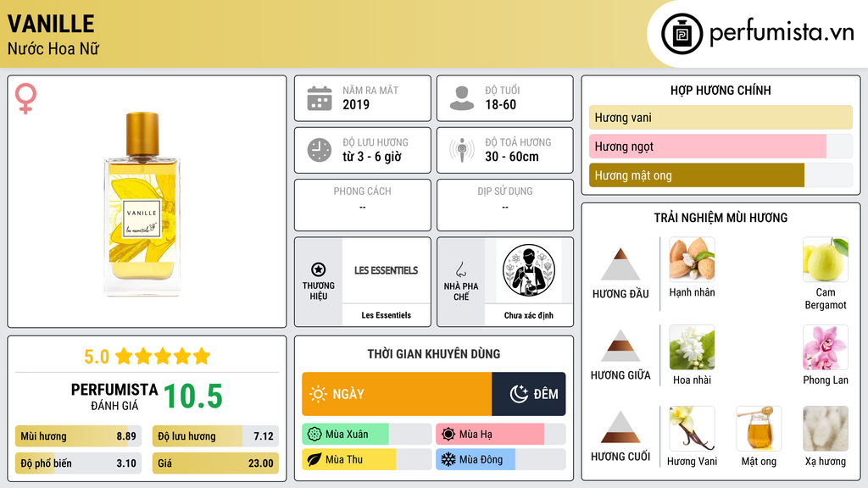Viewport: 868px width, 488px height.
Task: Click the Hạnh nhân almond note image
Action: 692,259
